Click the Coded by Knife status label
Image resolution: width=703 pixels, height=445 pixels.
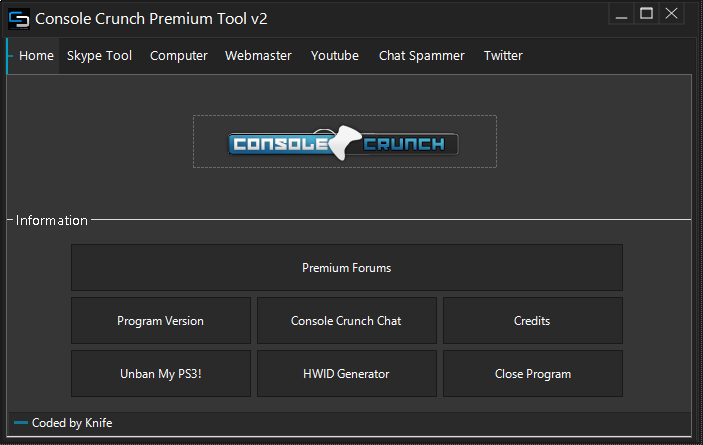click(x=72, y=423)
